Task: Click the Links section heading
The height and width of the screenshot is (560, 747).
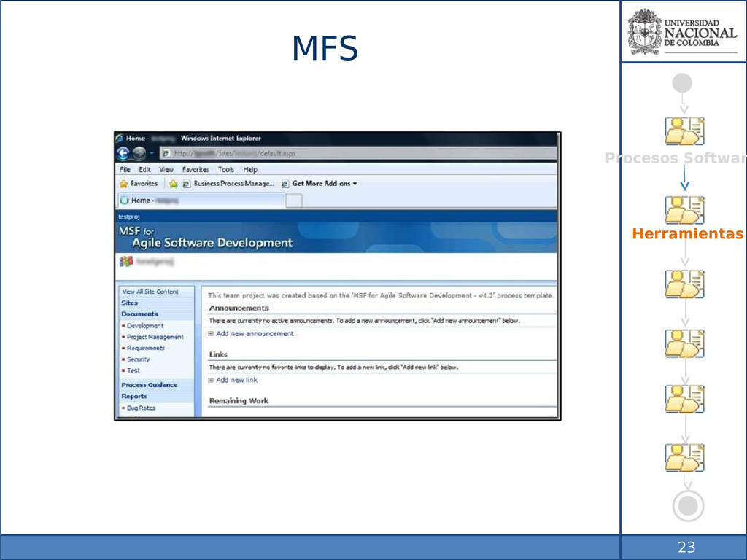Action: coord(218,354)
